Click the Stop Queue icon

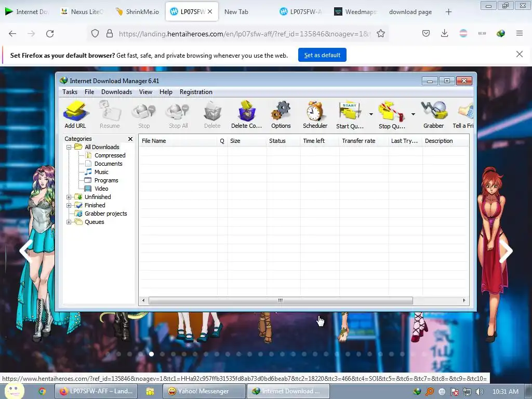click(x=392, y=115)
